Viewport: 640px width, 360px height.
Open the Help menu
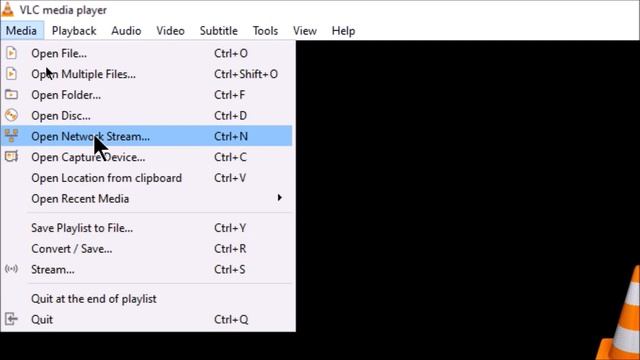tap(343, 31)
